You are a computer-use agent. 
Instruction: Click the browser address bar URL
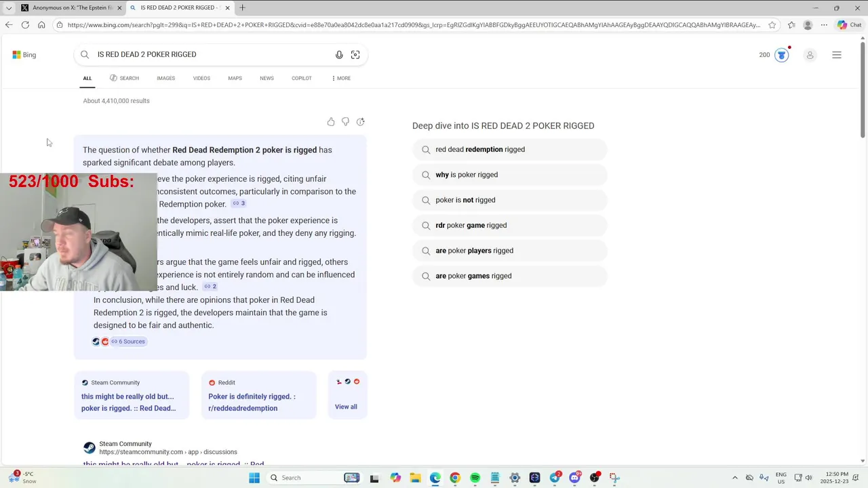tap(414, 25)
